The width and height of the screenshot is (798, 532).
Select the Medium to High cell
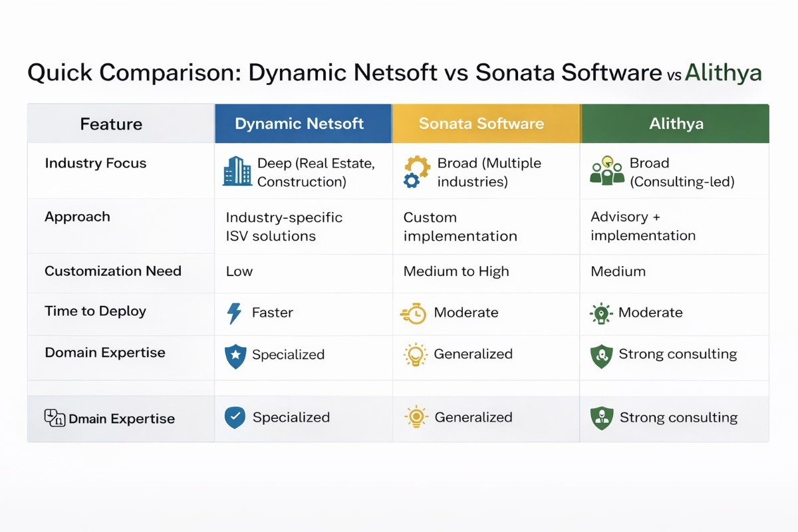[x=456, y=271]
